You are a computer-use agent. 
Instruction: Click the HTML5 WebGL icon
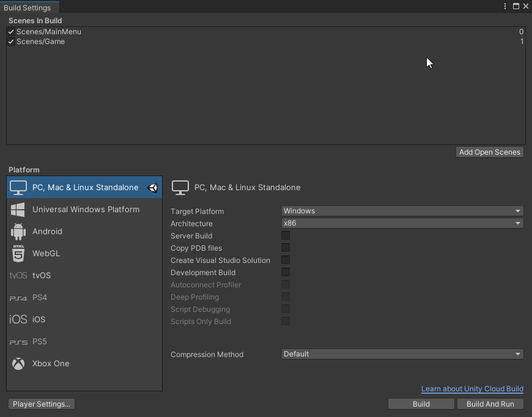tap(18, 254)
